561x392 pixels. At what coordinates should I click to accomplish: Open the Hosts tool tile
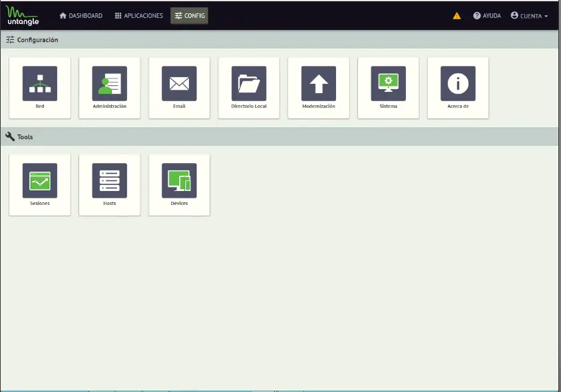(x=110, y=185)
